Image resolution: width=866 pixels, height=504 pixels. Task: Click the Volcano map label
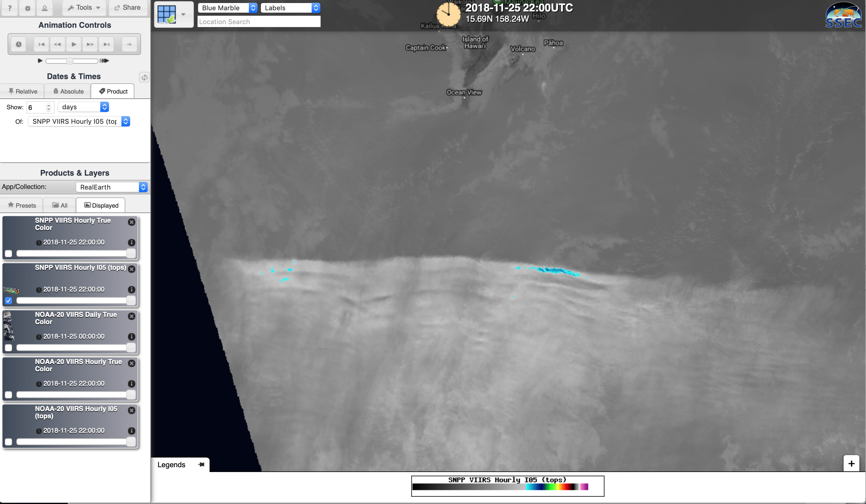click(x=522, y=49)
